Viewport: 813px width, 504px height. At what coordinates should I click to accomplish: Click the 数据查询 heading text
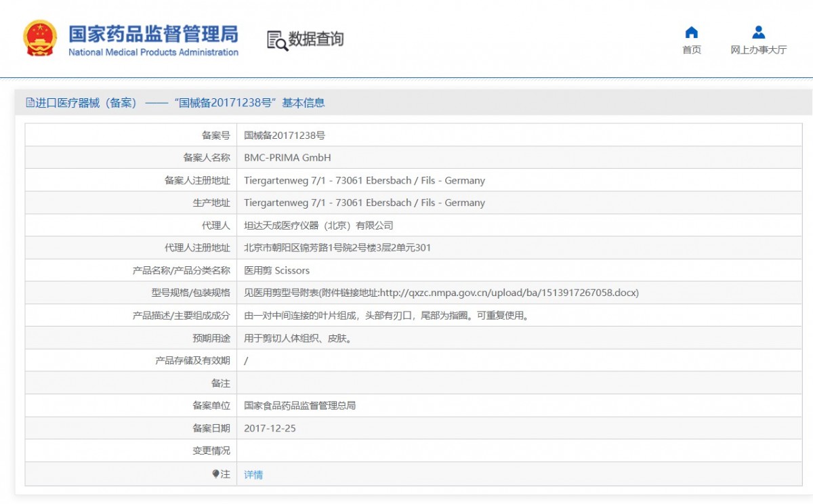click(x=316, y=39)
